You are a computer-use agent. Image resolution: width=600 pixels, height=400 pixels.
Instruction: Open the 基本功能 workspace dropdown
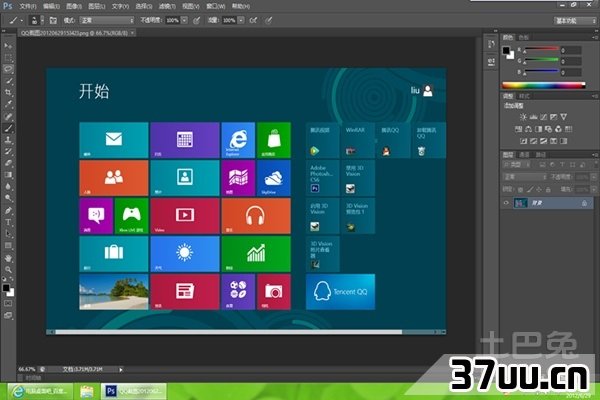coord(575,21)
